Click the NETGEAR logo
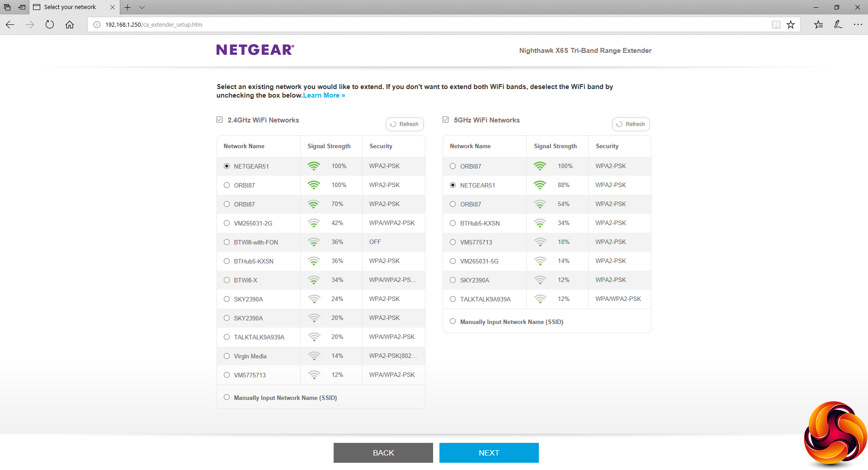 coord(255,50)
